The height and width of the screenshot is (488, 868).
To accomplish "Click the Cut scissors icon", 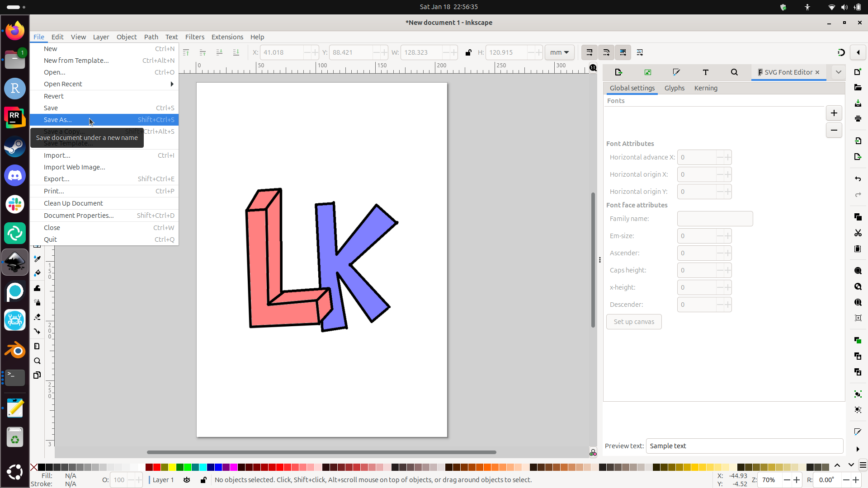I will pyautogui.click(x=858, y=233).
